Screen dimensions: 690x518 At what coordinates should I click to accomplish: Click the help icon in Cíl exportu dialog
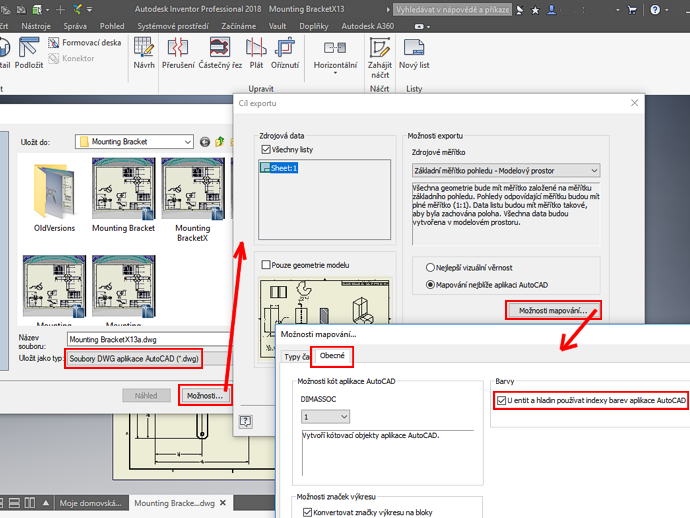pos(246,421)
